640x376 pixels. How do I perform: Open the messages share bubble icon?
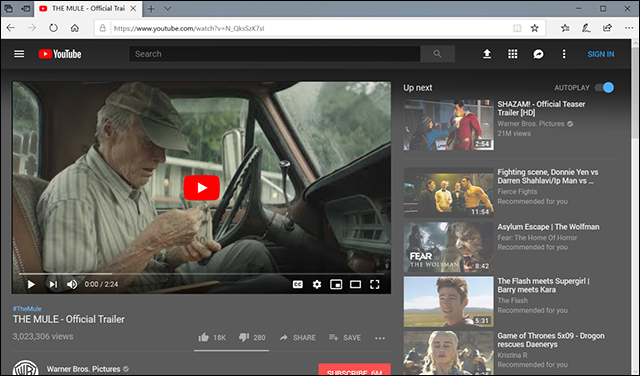pos(538,54)
